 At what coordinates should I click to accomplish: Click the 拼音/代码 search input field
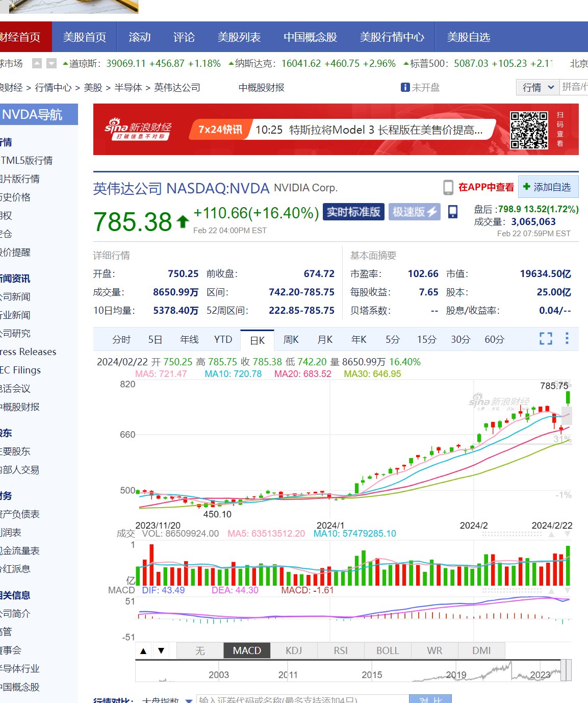(574, 87)
